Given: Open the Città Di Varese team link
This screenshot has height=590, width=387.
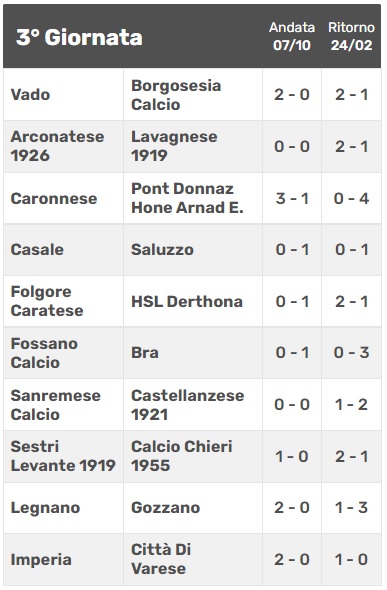Looking at the screenshot, I should click(161, 559).
